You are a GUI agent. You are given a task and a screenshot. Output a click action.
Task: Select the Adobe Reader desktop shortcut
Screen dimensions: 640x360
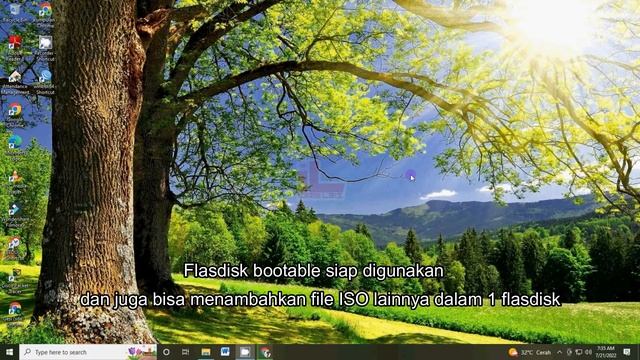point(15,47)
